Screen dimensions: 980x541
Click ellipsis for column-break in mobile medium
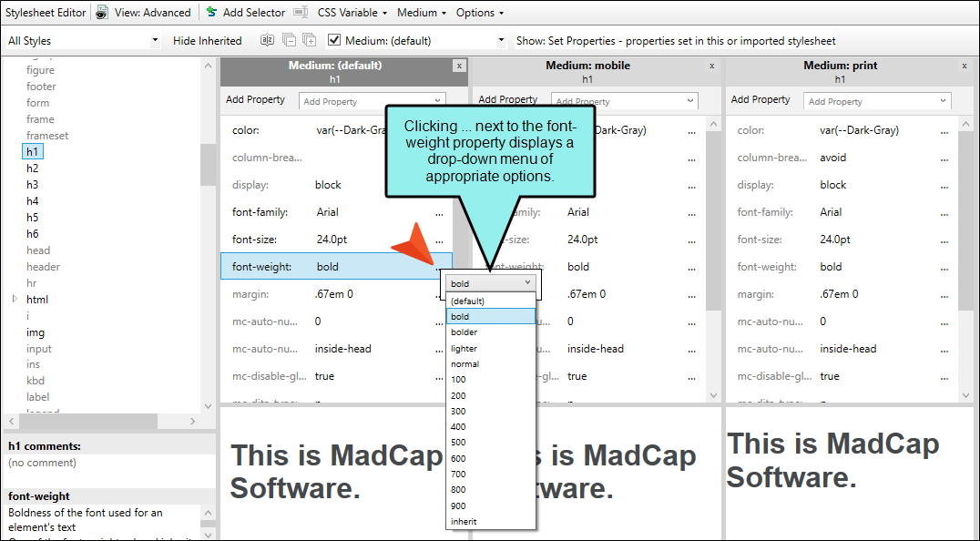(x=692, y=159)
